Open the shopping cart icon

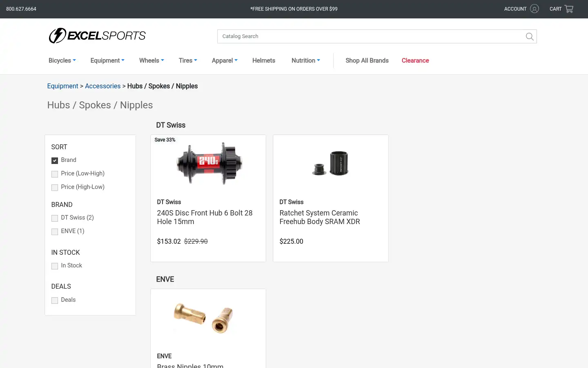pyautogui.click(x=569, y=9)
